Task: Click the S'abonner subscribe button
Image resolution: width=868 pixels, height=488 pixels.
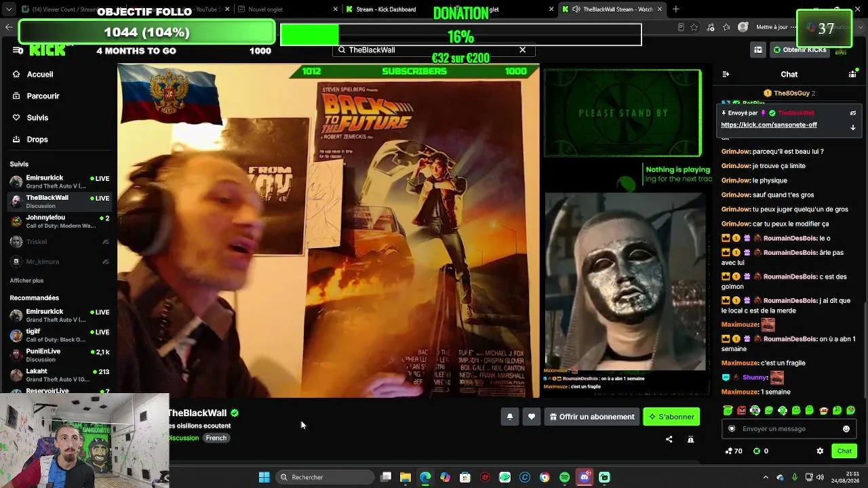Action: click(671, 417)
